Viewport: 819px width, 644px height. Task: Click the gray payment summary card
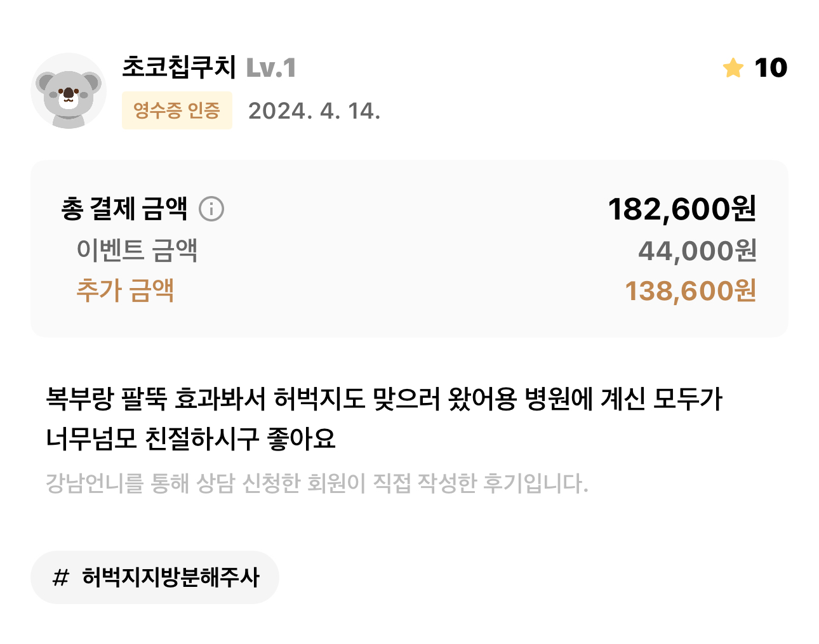(409, 249)
